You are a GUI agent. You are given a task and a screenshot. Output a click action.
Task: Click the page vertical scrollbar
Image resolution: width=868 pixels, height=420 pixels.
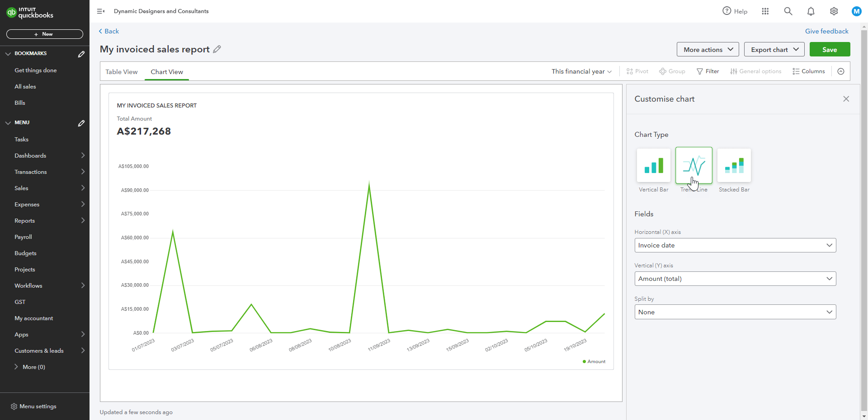click(864, 221)
